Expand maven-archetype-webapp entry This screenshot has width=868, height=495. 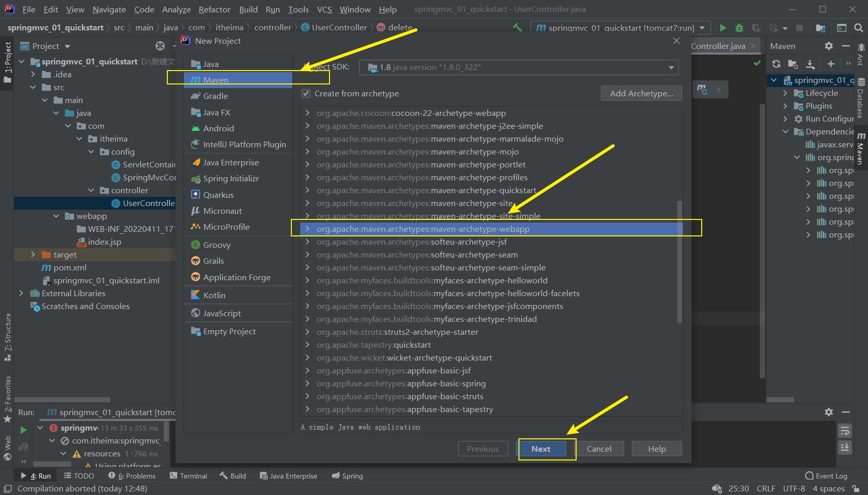tap(307, 229)
